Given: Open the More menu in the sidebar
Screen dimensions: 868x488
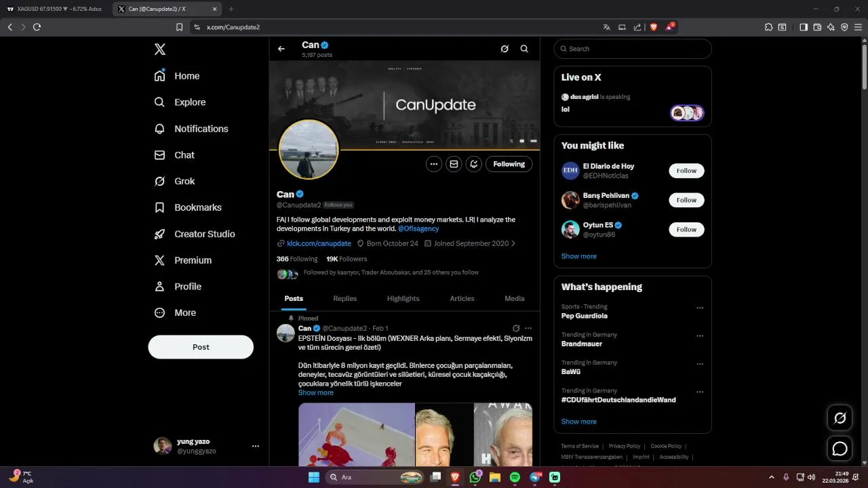Looking at the screenshot, I should click(175, 313).
